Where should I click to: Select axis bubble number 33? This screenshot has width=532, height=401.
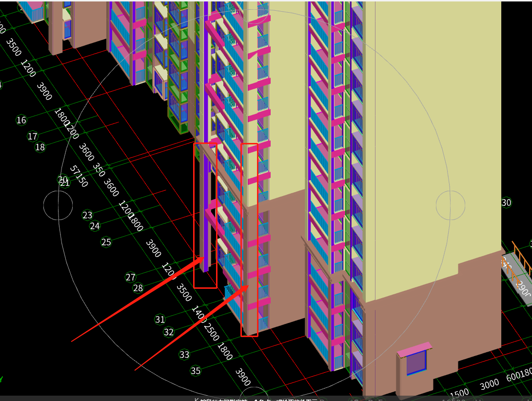(x=184, y=355)
